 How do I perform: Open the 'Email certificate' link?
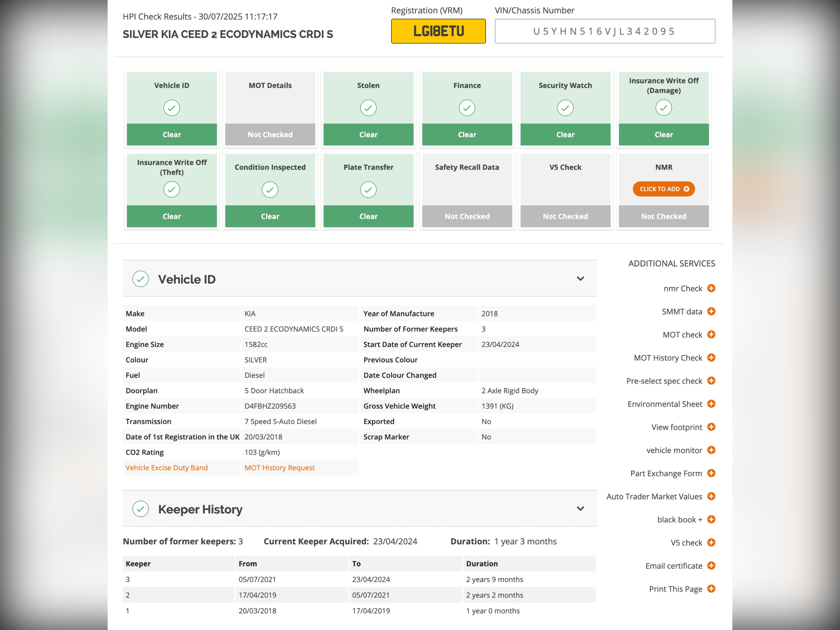click(x=674, y=566)
